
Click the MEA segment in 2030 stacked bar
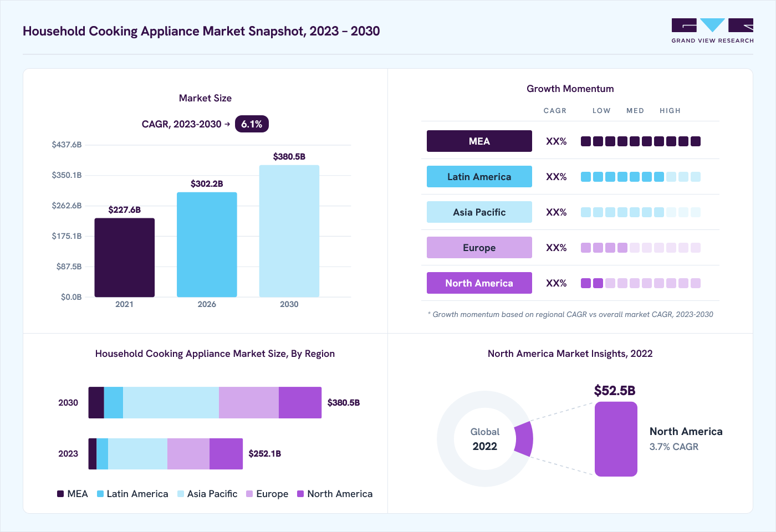coord(96,403)
